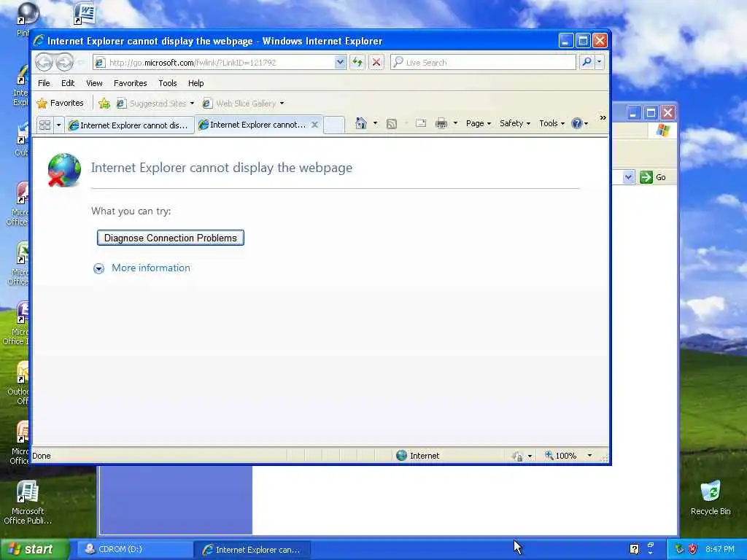The width and height of the screenshot is (747, 560).
Task: Show more toolbar commands chevron
Action: (x=603, y=117)
